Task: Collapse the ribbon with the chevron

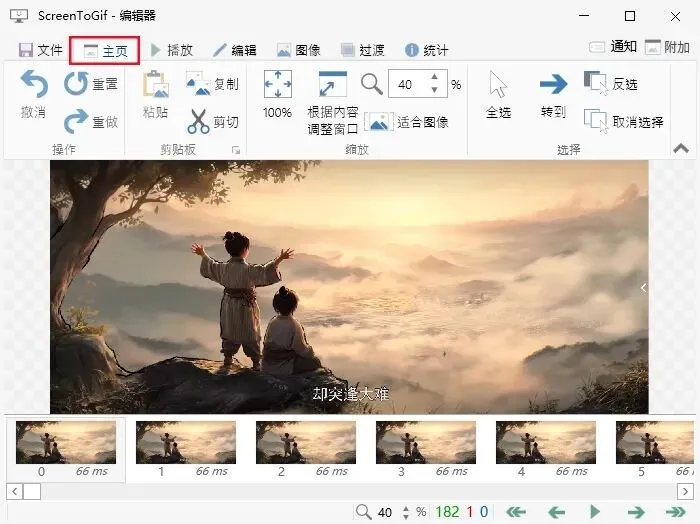Action: click(681, 148)
